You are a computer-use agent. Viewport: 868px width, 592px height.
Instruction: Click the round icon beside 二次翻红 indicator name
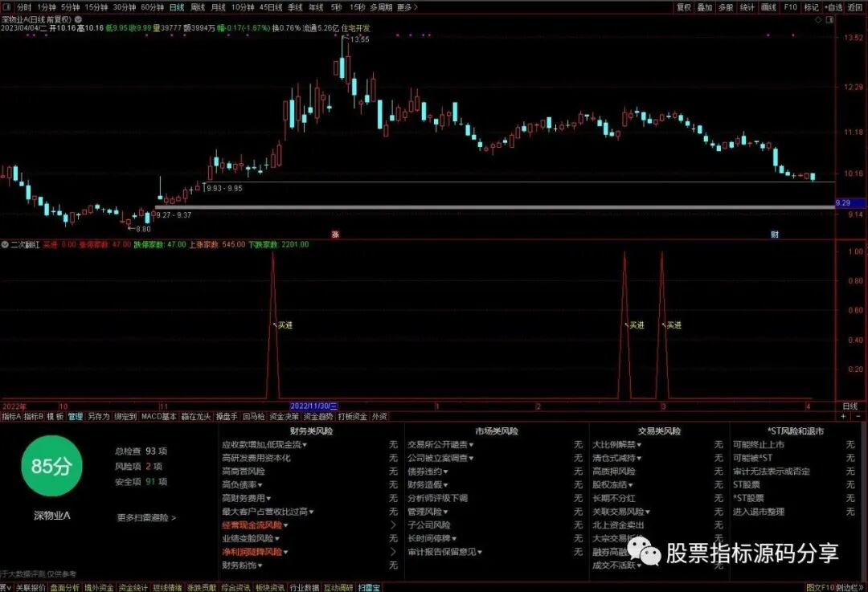tap(5, 244)
